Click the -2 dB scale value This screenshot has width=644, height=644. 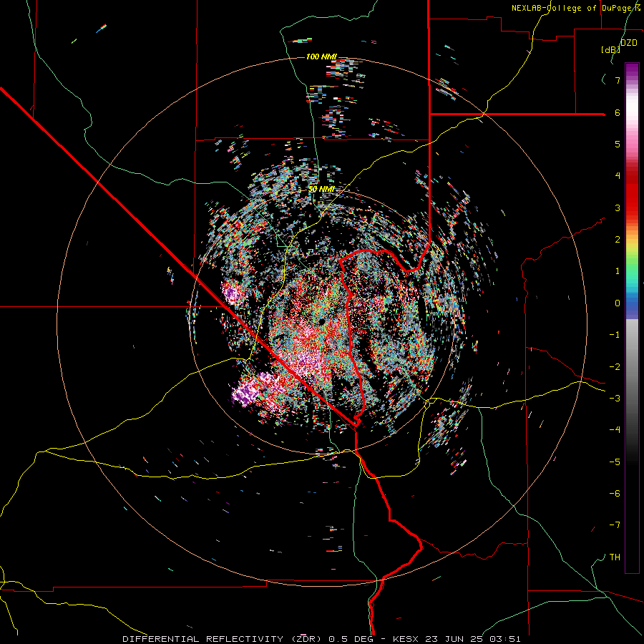pos(615,367)
